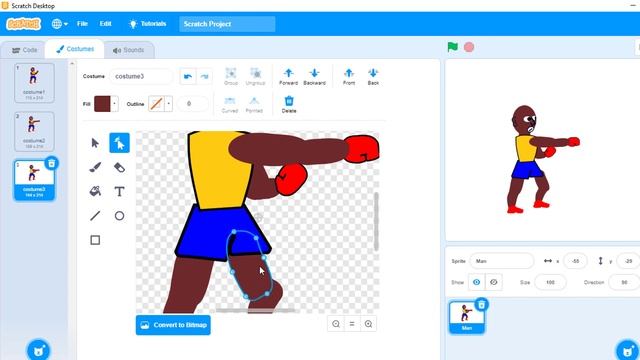Edit the outline width field
Viewport: 640px width, 360px height.
pos(192,104)
